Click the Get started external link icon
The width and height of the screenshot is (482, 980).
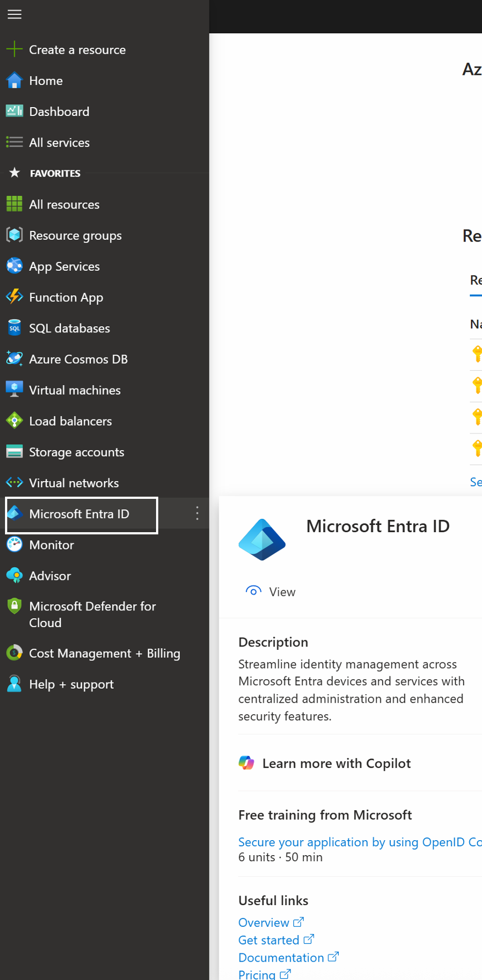pyautogui.click(x=309, y=939)
